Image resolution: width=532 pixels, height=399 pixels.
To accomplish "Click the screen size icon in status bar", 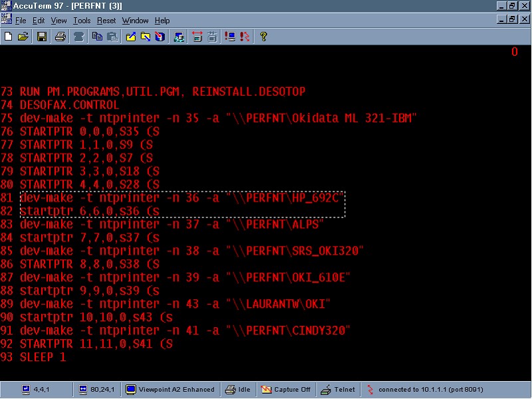I will click(x=83, y=390).
